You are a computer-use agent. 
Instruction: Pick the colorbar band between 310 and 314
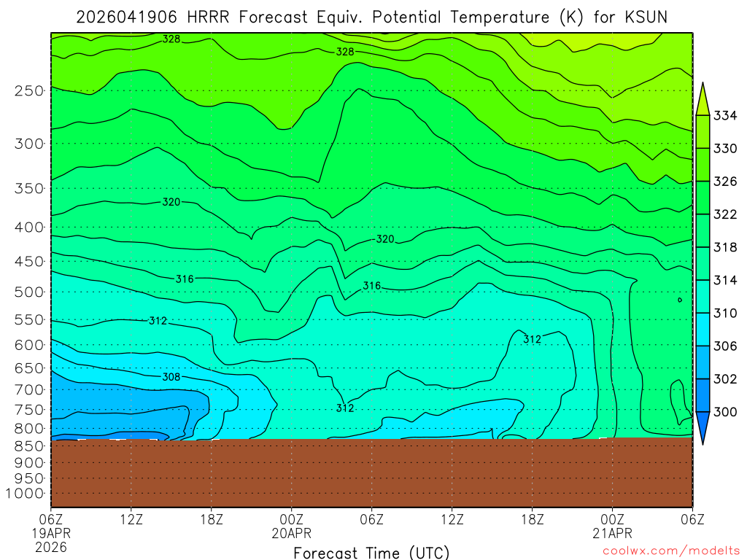[x=703, y=296]
